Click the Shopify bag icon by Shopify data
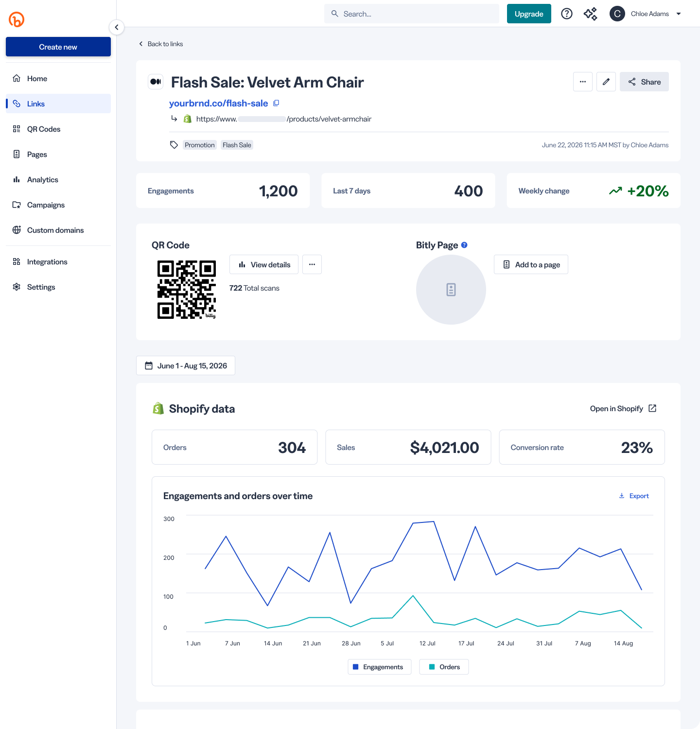The width and height of the screenshot is (700, 729). (158, 408)
